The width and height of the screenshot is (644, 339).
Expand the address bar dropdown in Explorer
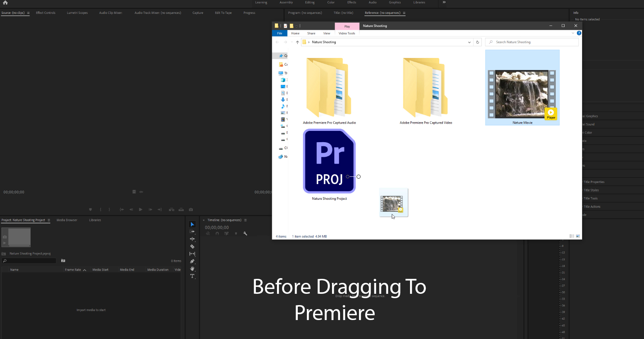click(x=469, y=42)
